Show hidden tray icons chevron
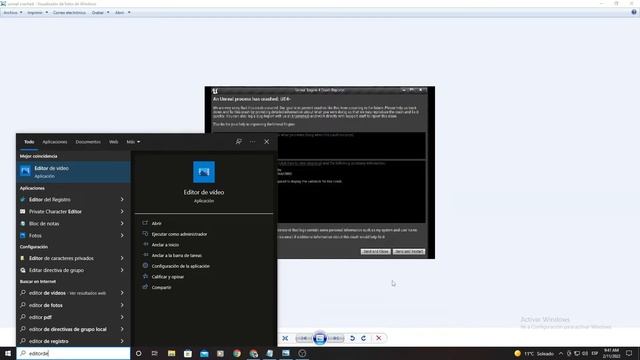 point(561,353)
